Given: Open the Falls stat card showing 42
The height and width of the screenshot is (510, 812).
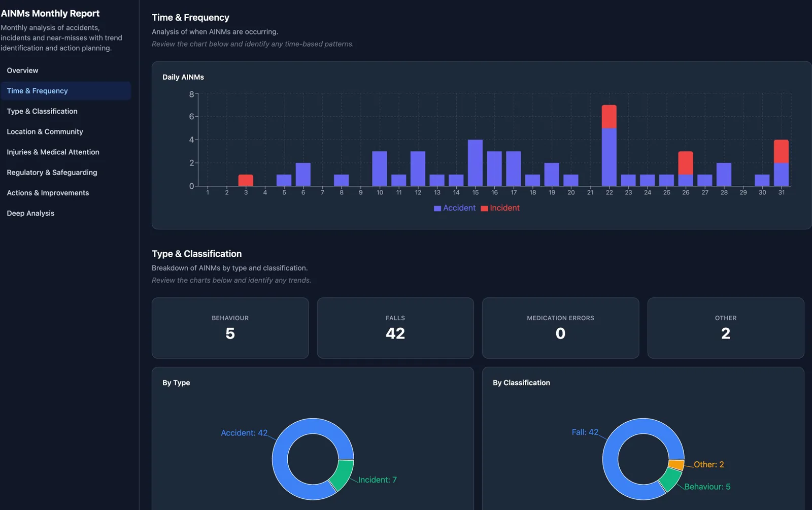Looking at the screenshot, I should point(395,328).
